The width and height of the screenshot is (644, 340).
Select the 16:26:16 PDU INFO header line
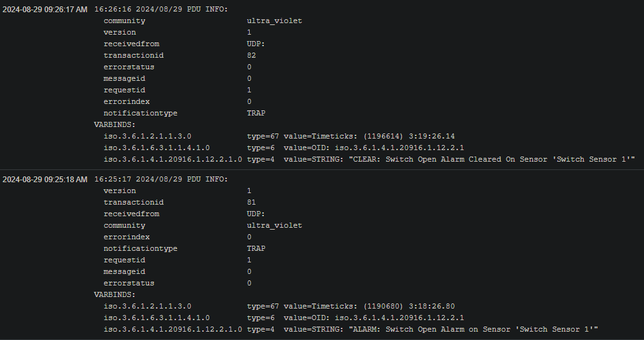tap(161, 9)
